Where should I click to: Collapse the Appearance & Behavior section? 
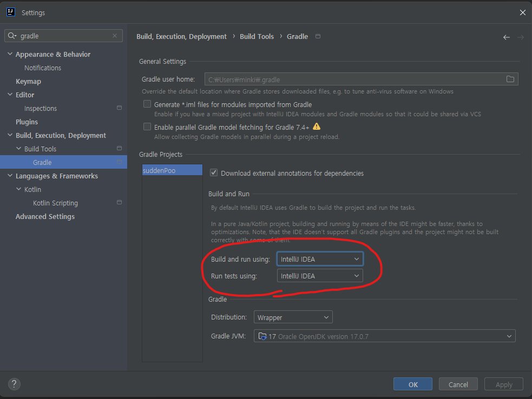pos(9,54)
